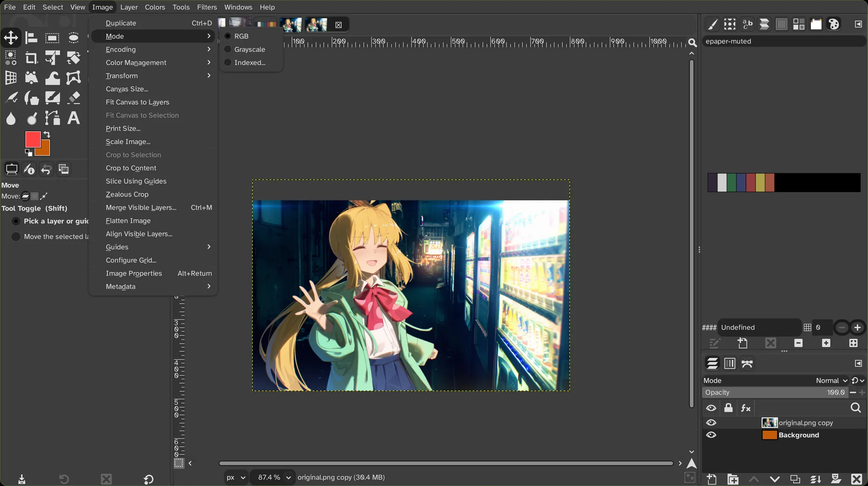Open the px unit dropdown
The height and width of the screenshot is (486, 868).
click(x=236, y=477)
